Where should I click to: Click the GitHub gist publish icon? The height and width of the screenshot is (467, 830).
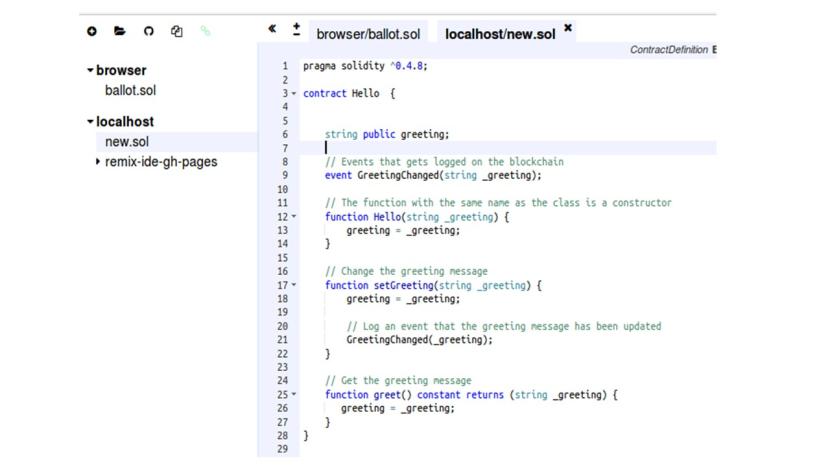pyautogui.click(x=148, y=31)
